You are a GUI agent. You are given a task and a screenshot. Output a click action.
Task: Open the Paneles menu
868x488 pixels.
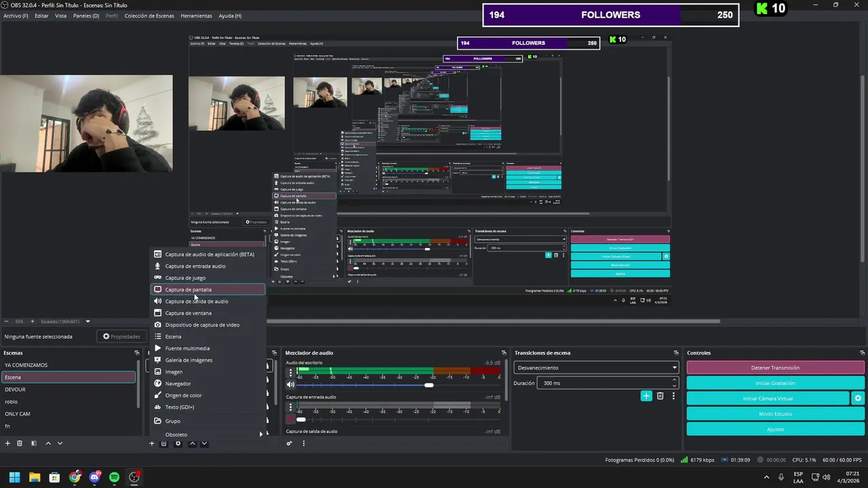tap(86, 16)
